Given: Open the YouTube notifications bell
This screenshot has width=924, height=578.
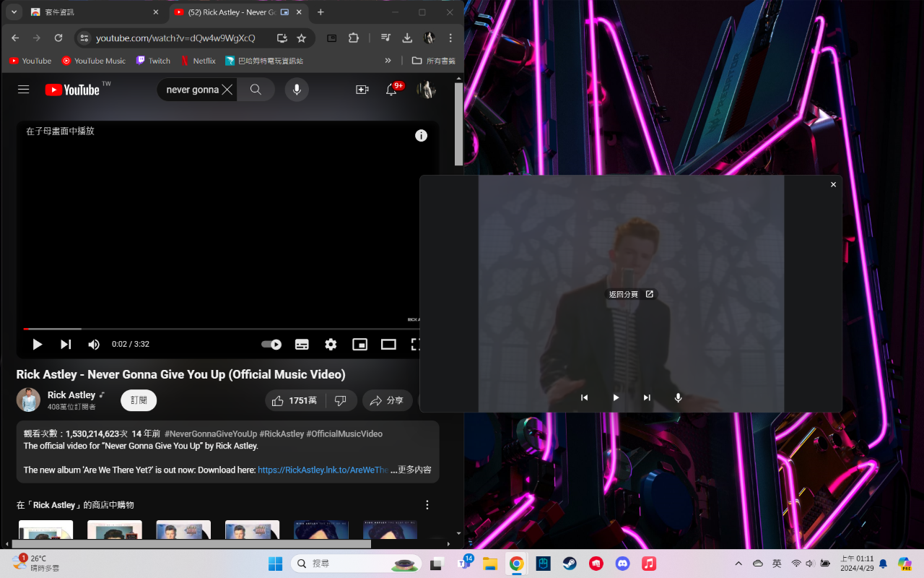Looking at the screenshot, I should point(391,90).
